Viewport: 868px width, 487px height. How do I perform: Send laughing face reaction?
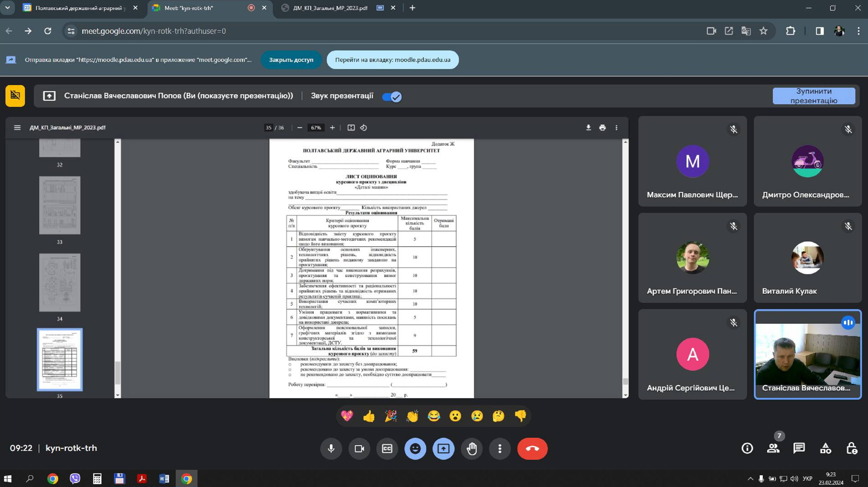[434, 416]
